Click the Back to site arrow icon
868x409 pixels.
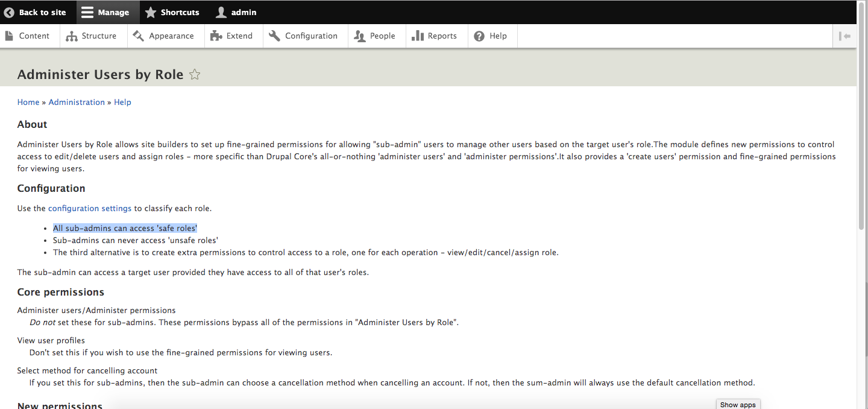[x=9, y=12]
